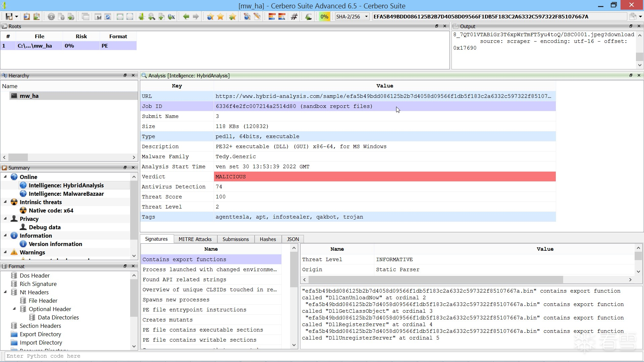This screenshot has height=362, width=644.
Task: Collapse the Nt Headers tree node
Action: 5,292
